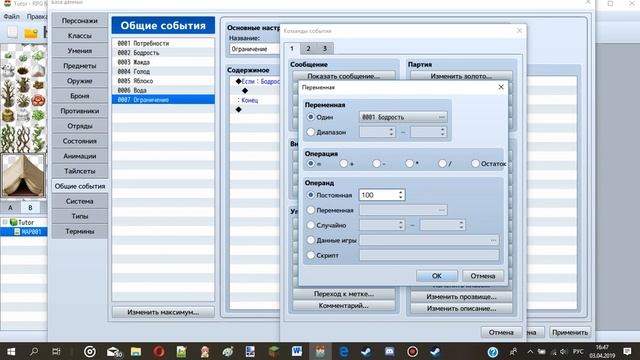Choose the * operation radio button
Image resolution: width=640 pixels, height=360 pixels.
409,163
